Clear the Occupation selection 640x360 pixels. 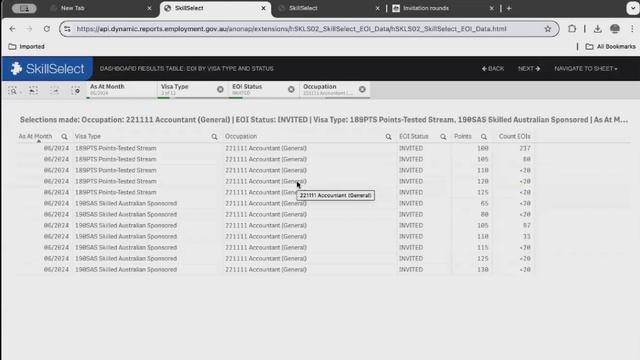[362, 89]
